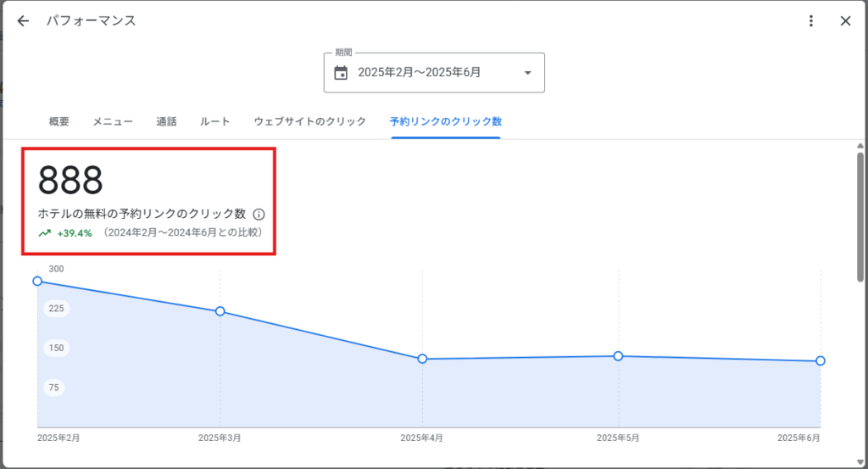Select the 2025年3月 data point on chart

[x=220, y=311]
